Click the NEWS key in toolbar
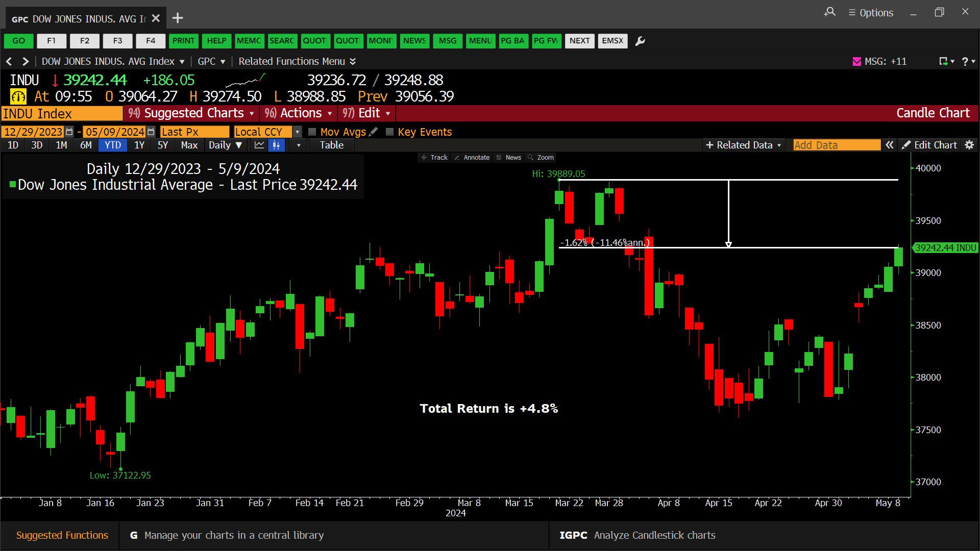This screenshot has width=980, height=551. coord(414,41)
